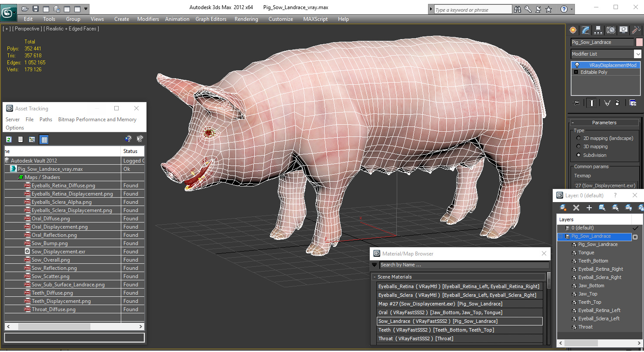Viewport: 644px width, 352px height.
Task: Open the Utilities hammer panel tab
Action: click(x=636, y=30)
